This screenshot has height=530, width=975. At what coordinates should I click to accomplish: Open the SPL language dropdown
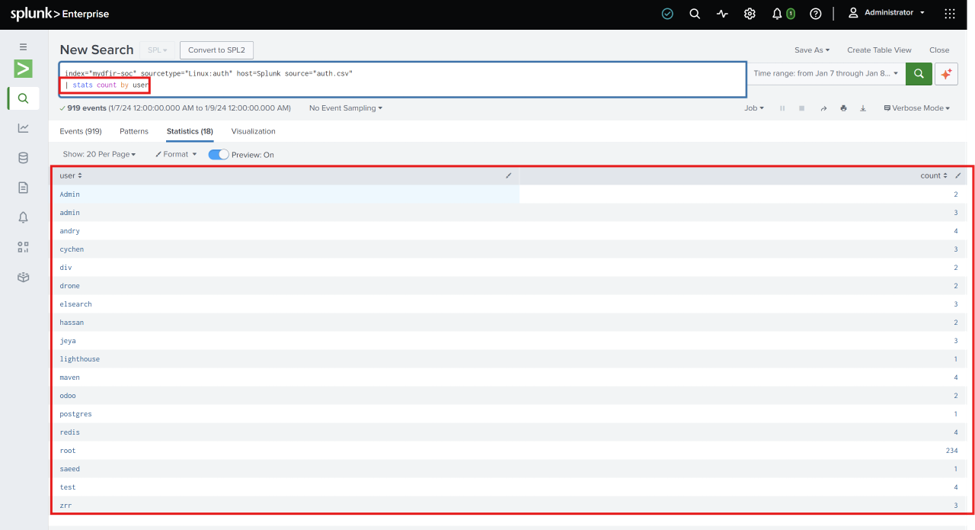pyautogui.click(x=157, y=50)
